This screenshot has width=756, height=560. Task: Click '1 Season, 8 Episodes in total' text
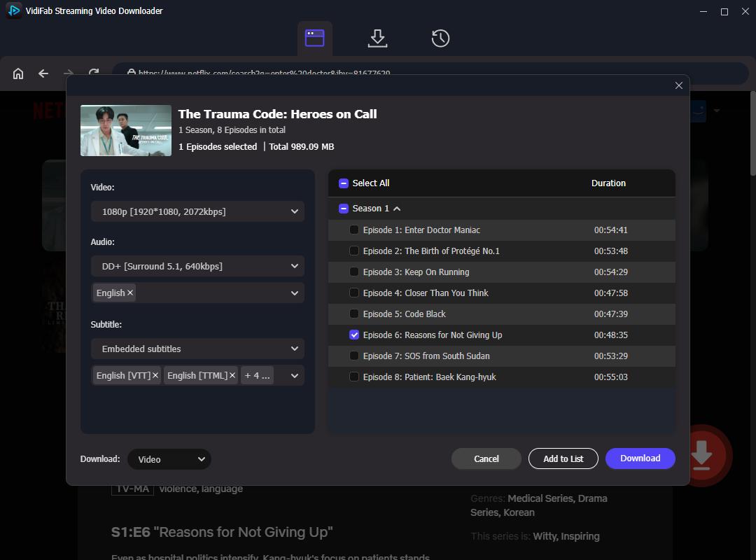pos(232,129)
